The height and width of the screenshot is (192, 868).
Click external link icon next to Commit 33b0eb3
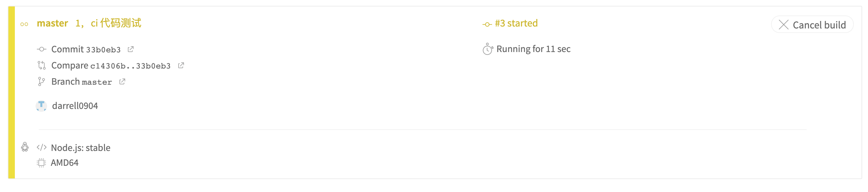(x=131, y=49)
